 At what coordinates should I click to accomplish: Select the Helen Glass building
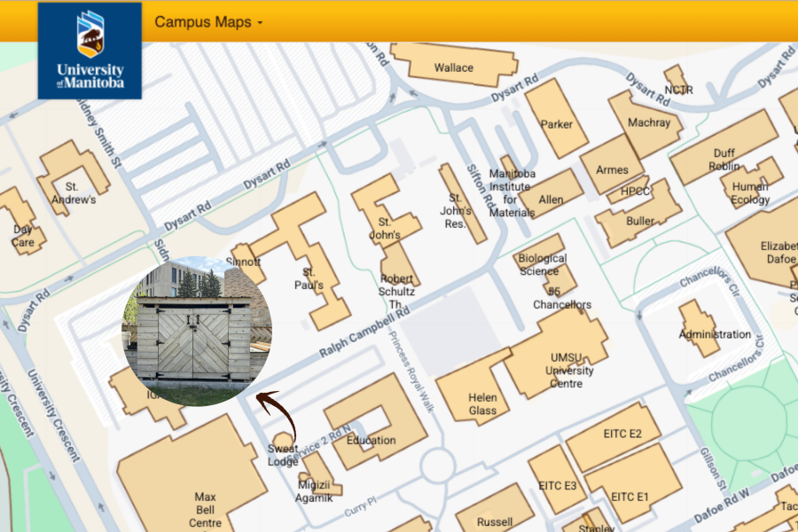pyautogui.click(x=482, y=404)
